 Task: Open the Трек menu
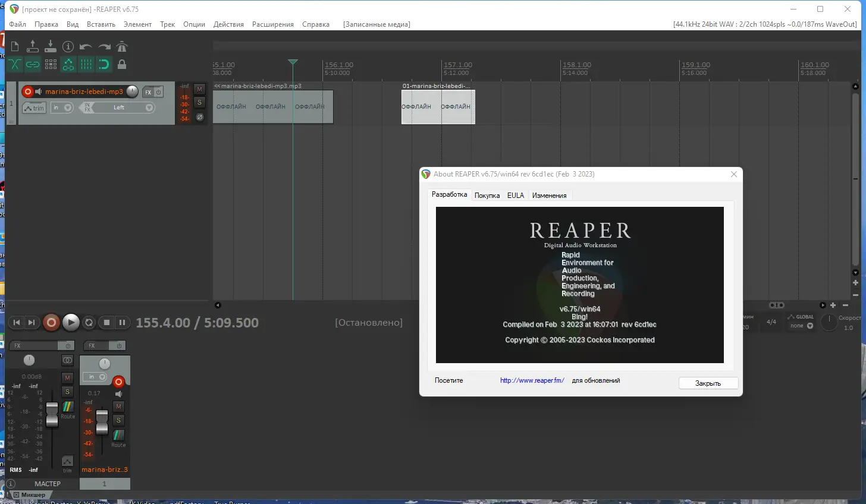click(x=167, y=24)
